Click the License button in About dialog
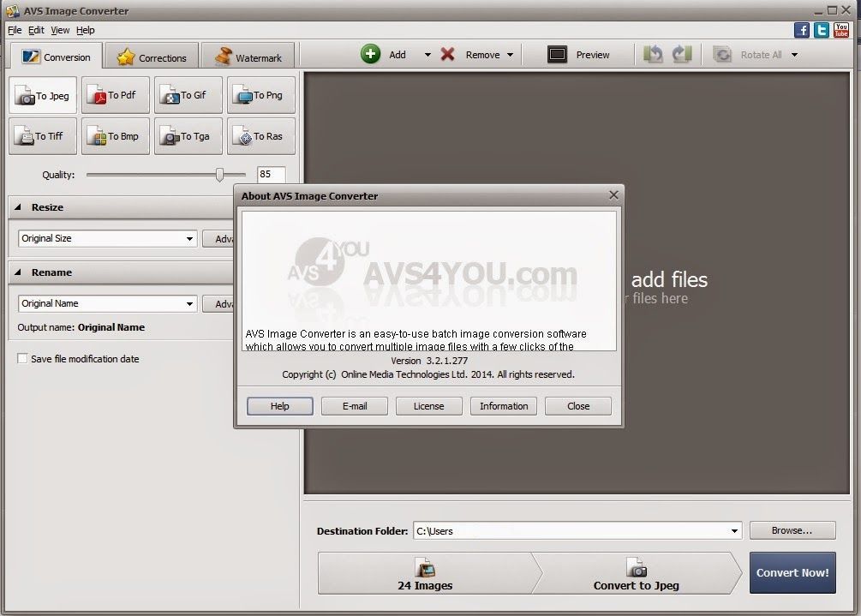 pos(428,406)
